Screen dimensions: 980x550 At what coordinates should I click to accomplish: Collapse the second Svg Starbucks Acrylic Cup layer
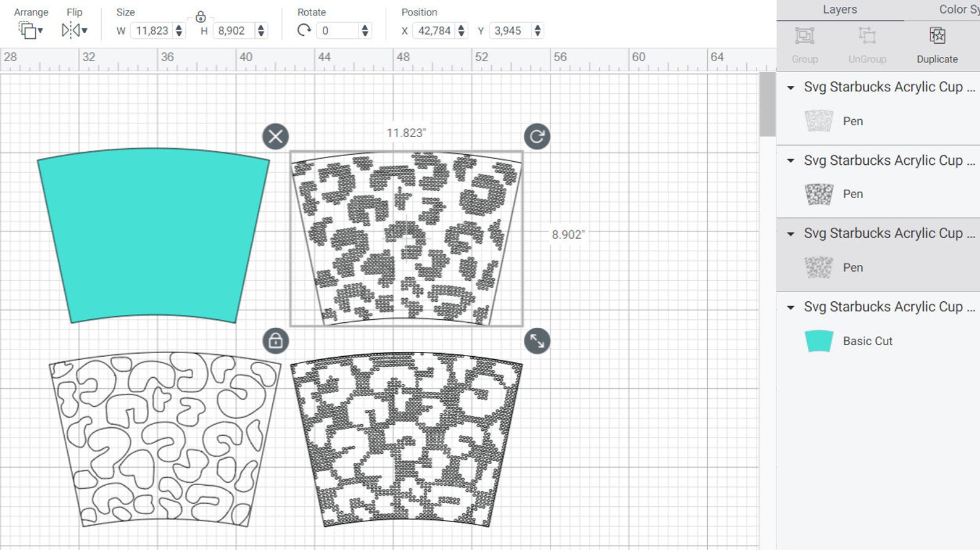(x=791, y=160)
